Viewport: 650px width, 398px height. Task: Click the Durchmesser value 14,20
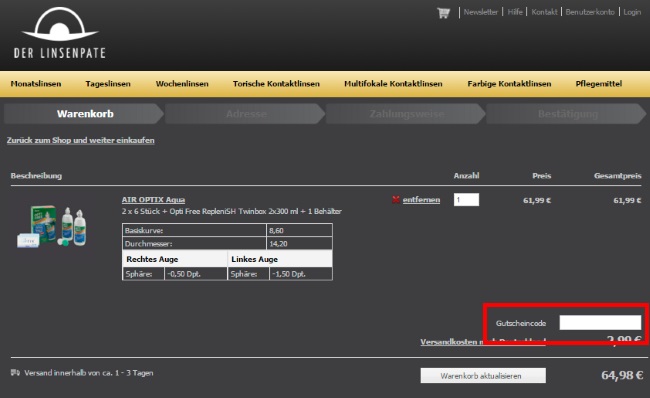point(278,244)
